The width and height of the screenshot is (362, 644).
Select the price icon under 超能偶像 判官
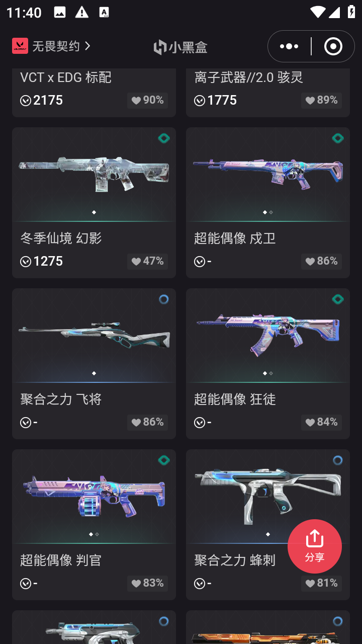click(26, 584)
